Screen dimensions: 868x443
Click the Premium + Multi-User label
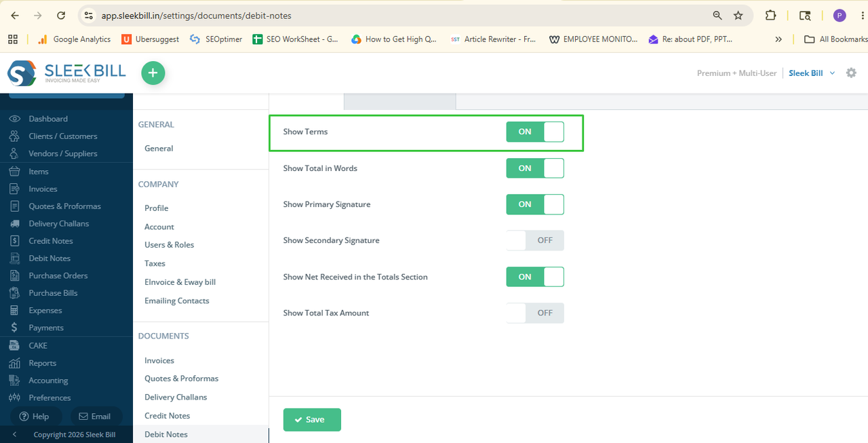(x=736, y=73)
